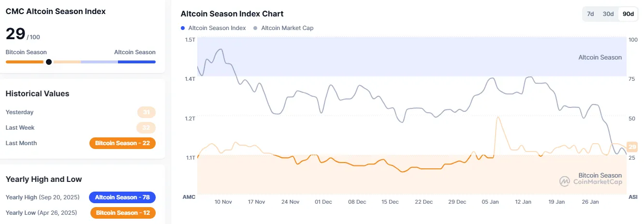Image resolution: width=644 pixels, height=224 pixels.
Task: Click Last Week's value badge 32
Action: pos(146,128)
